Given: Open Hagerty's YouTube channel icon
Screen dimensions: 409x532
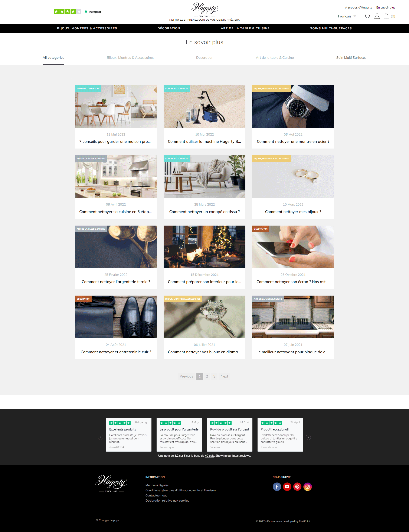Looking at the screenshot, I should point(287,486).
